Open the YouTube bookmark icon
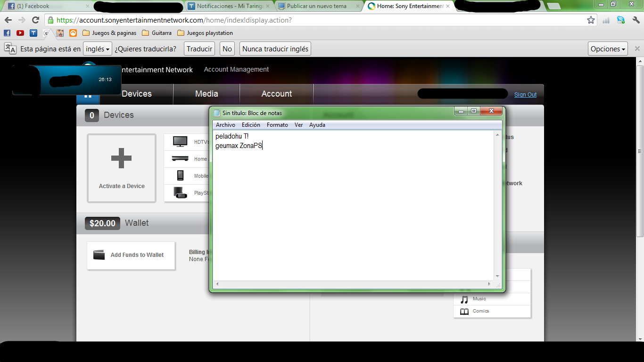 [x=20, y=33]
